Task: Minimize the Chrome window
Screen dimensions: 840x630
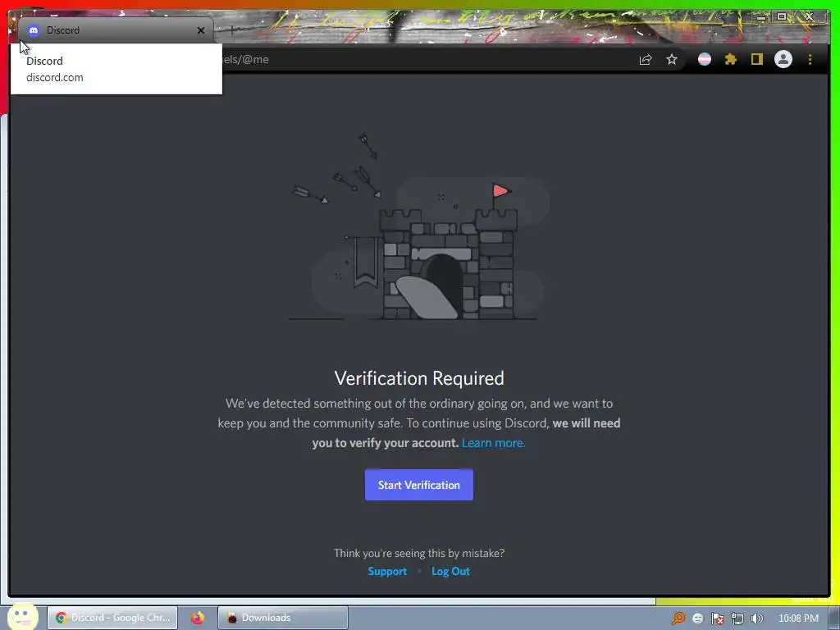Action: 761,17
